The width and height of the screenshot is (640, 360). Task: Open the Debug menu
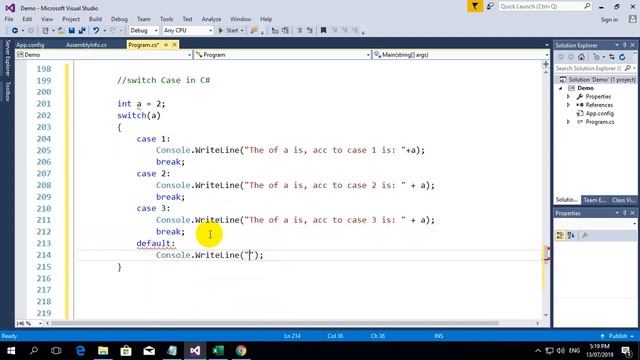[119, 19]
